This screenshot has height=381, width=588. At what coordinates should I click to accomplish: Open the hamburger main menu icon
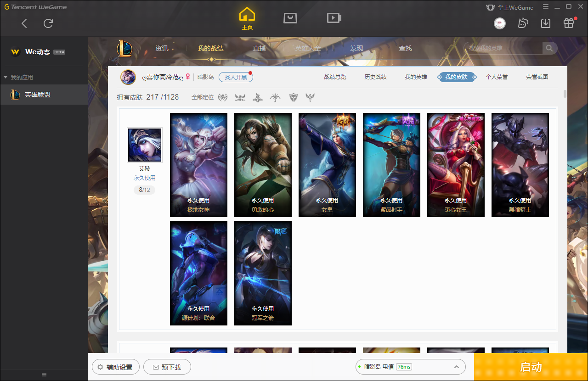click(546, 7)
